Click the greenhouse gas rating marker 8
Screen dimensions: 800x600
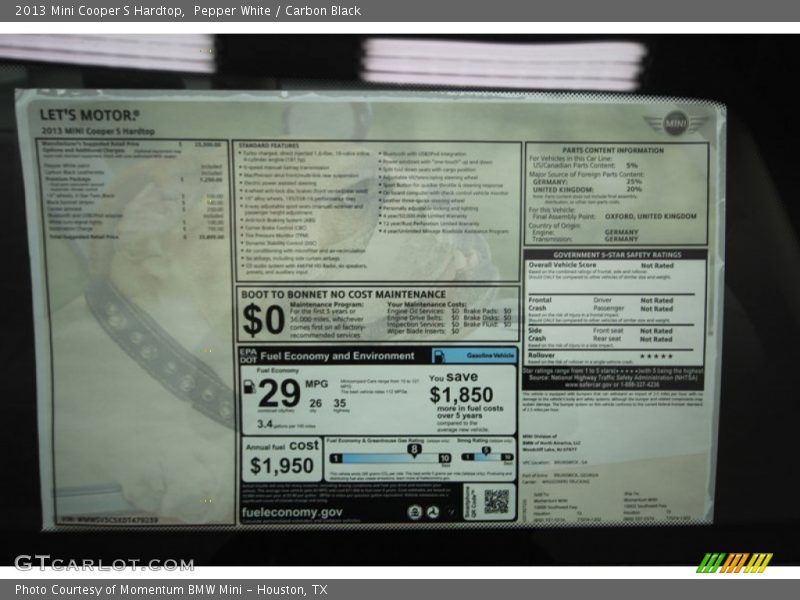414,449
